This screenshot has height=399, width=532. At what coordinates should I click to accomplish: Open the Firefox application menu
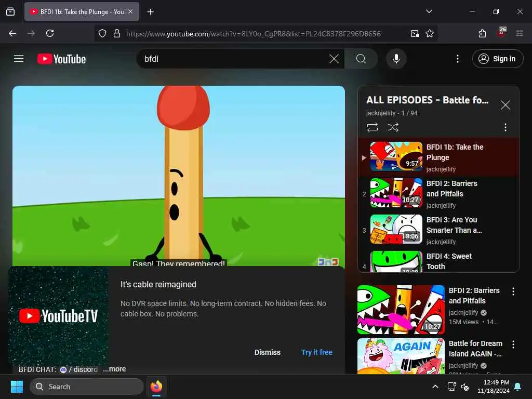click(x=520, y=33)
